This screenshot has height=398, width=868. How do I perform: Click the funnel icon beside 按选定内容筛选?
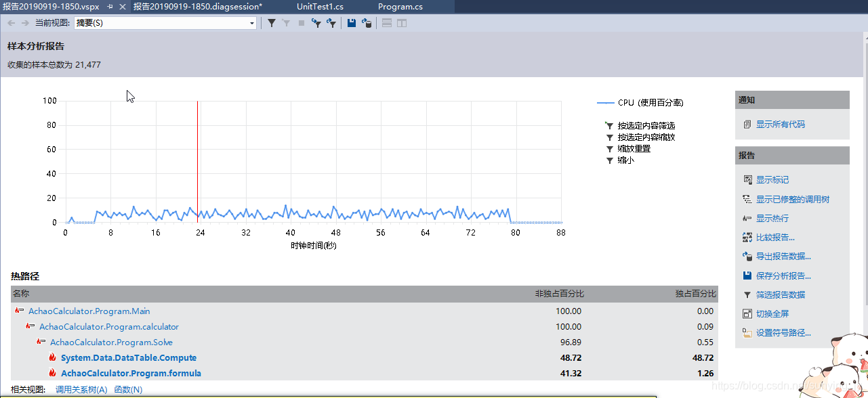(609, 126)
